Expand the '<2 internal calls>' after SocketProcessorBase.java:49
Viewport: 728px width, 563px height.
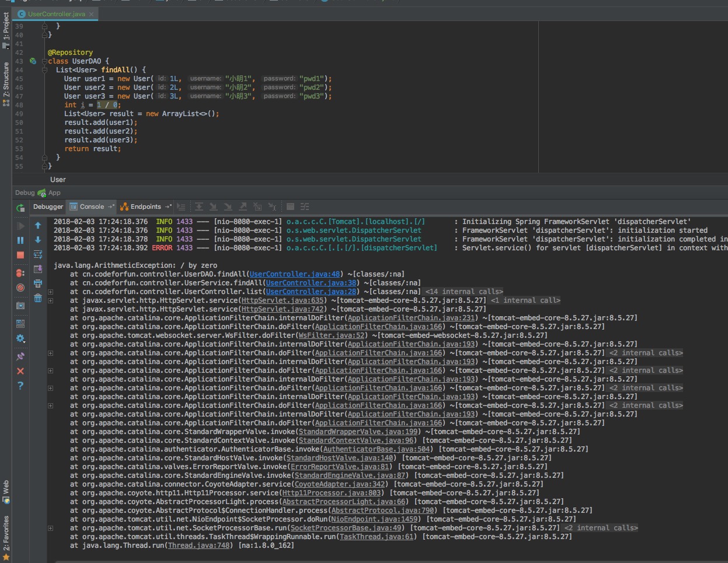(601, 528)
